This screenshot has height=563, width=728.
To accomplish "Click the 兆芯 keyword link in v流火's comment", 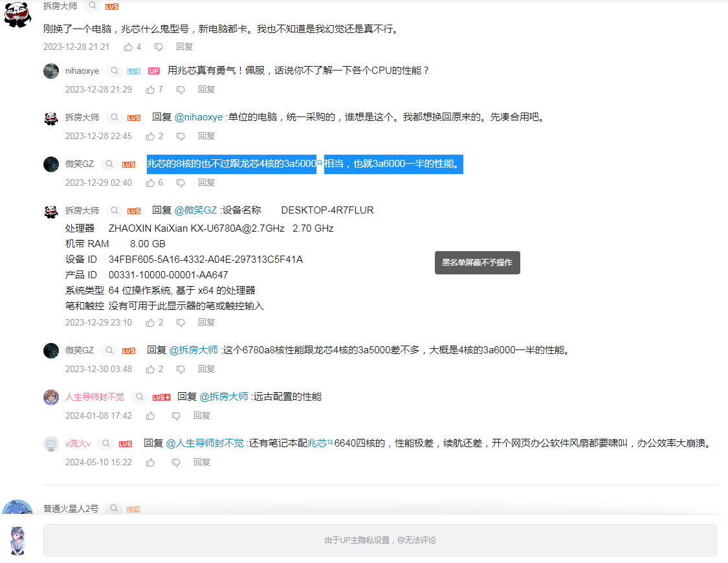I will [x=316, y=444].
